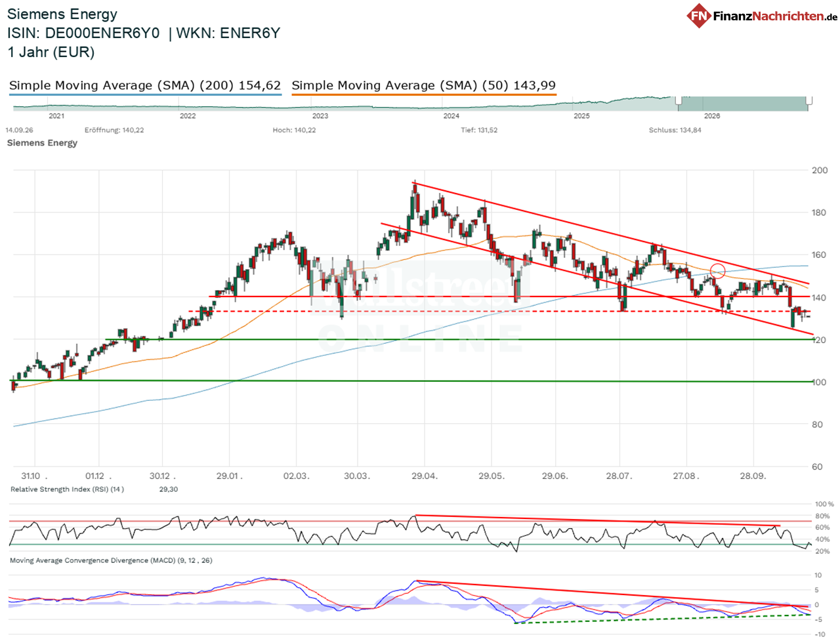Click the 2026 label in the overview timeline
Screen dimensions: 840x643
[712, 116]
